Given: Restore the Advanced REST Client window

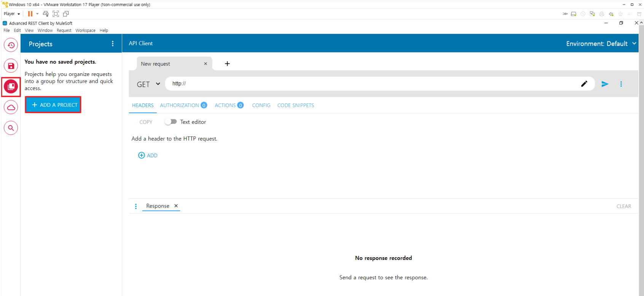Looking at the screenshot, I should tap(621, 23).
